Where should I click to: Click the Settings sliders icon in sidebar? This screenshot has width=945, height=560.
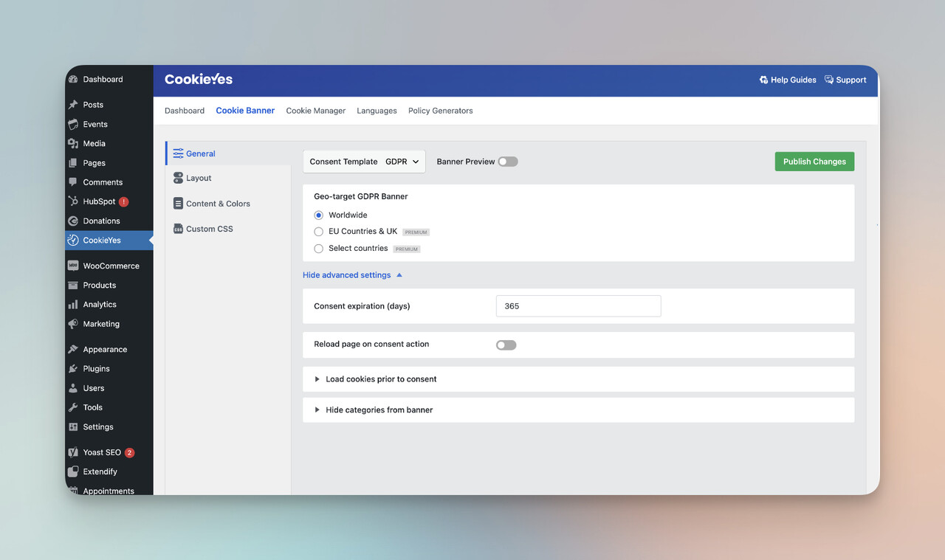[73, 426]
